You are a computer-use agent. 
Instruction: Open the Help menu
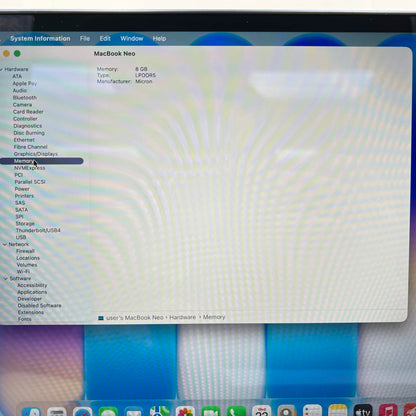pos(159,38)
